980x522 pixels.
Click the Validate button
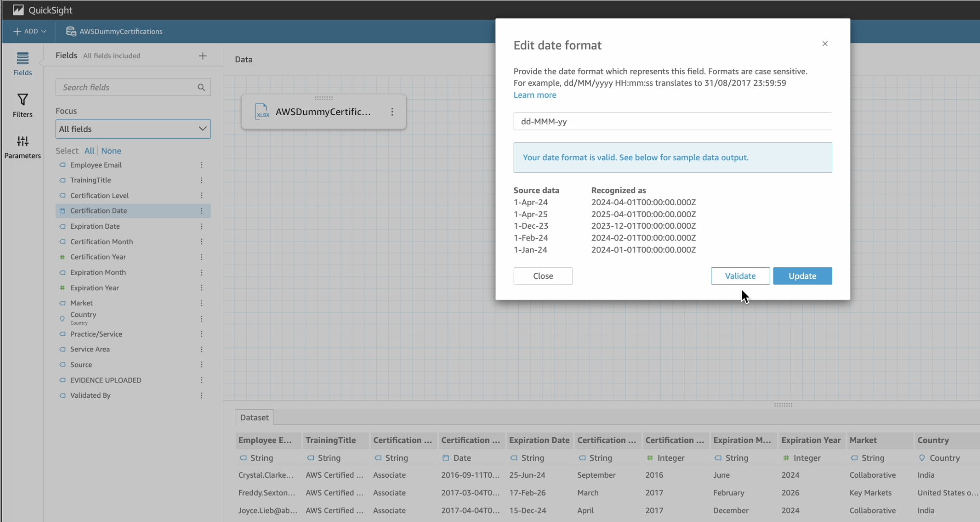(x=740, y=276)
